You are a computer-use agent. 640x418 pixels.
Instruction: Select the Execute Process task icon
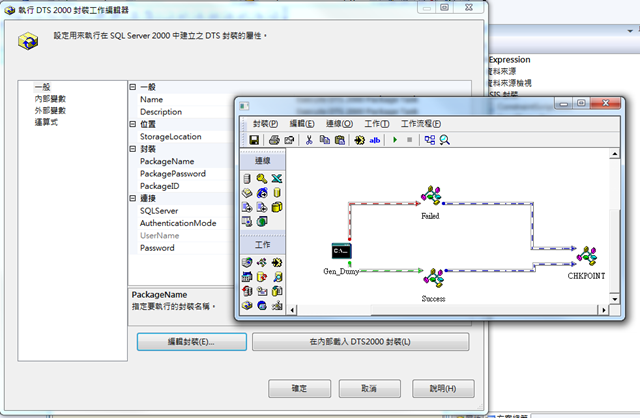247,277
